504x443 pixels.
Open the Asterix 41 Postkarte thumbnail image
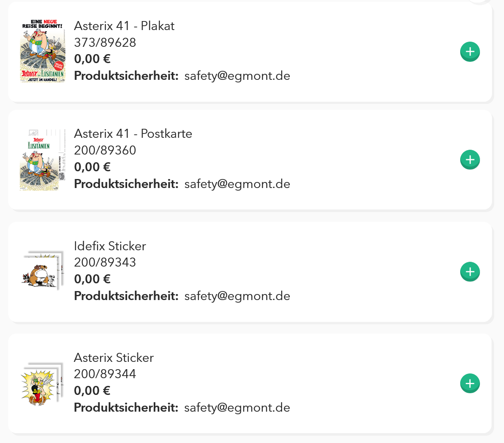[x=43, y=160]
